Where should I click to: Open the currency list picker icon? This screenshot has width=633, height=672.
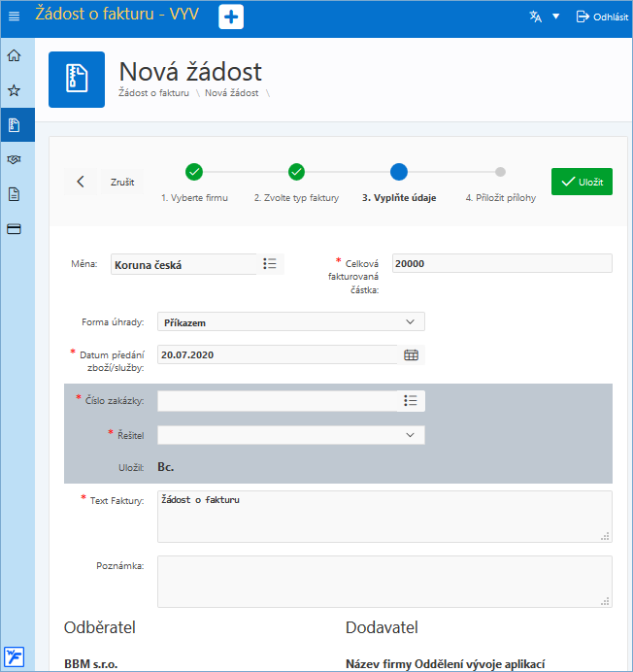click(x=270, y=264)
